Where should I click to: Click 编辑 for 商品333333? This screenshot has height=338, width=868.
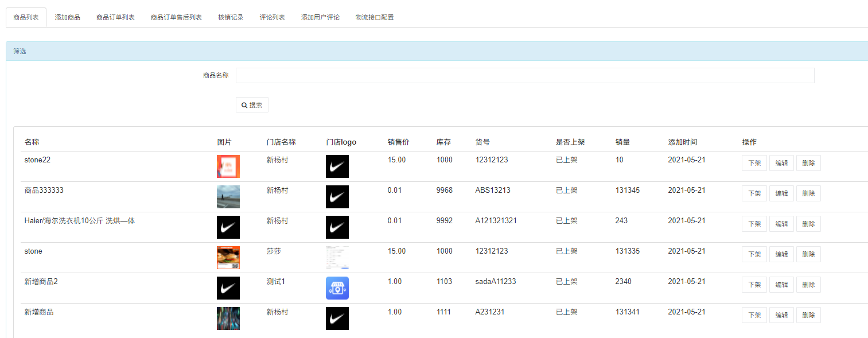[781, 193]
